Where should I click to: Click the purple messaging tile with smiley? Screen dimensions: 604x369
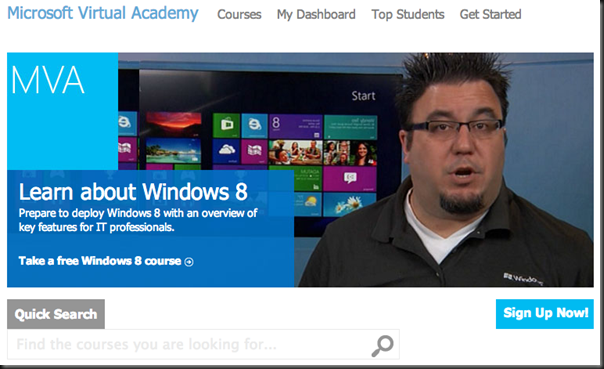click(350, 179)
